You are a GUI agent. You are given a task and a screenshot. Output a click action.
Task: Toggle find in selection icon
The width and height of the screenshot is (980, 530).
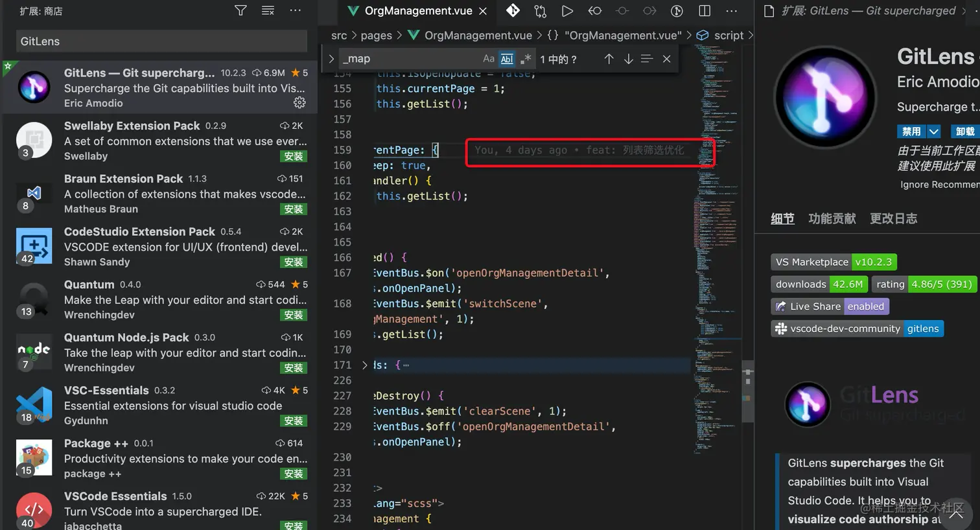647,59
